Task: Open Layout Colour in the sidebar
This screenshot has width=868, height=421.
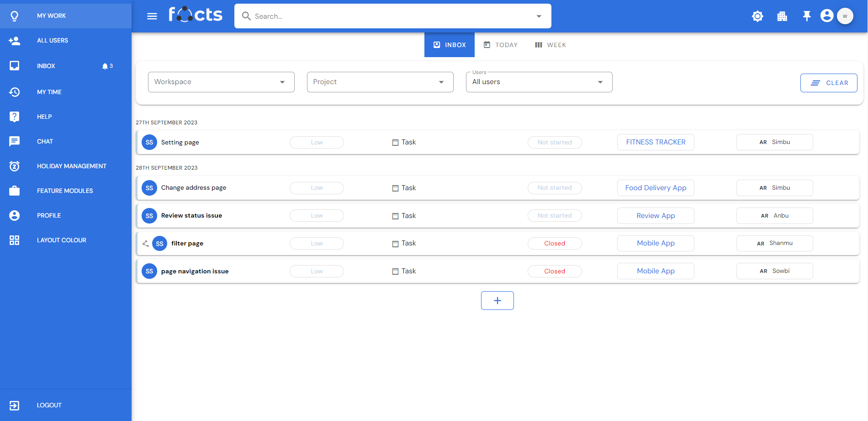Action: pyautogui.click(x=61, y=240)
